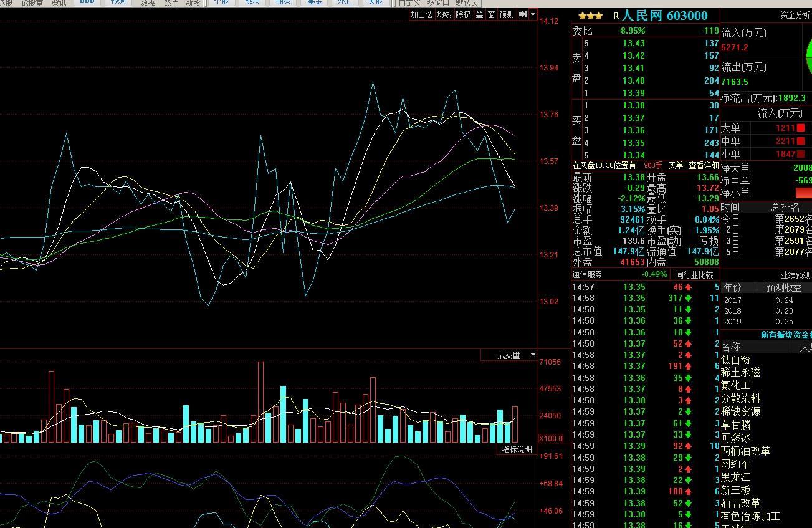This screenshot has height=528, width=812.
Task: Select buy level 5 price 13.34
Action: tap(633, 155)
